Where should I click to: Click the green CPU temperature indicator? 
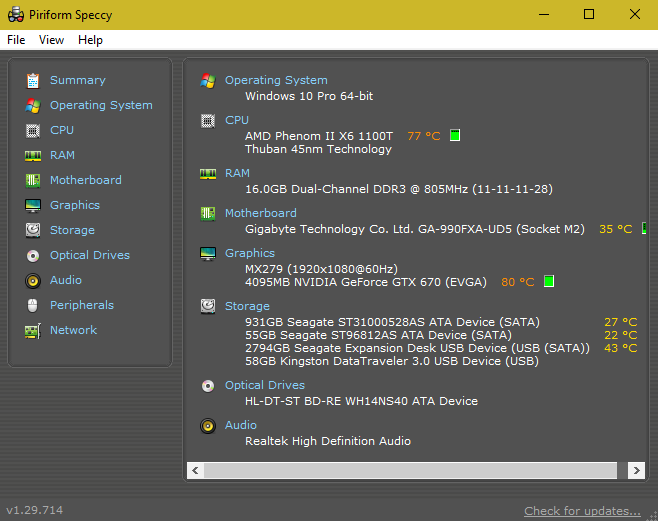point(455,135)
